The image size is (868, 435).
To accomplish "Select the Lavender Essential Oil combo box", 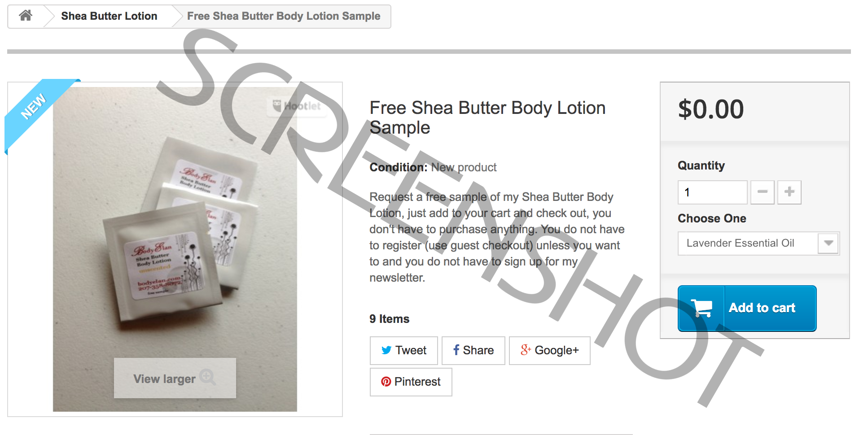I will click(x=758, y=243).
